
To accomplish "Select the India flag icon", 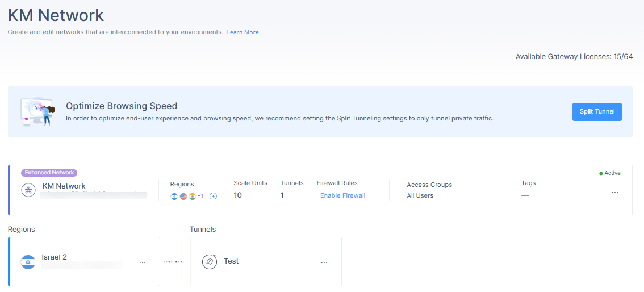I will [x=192, y=197].
